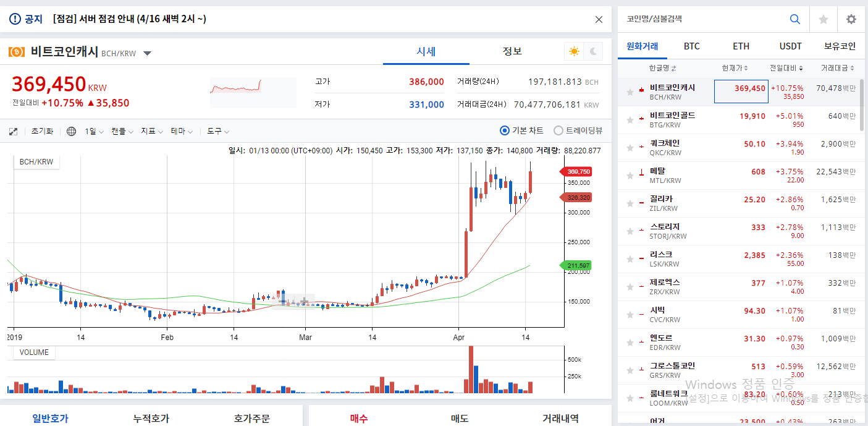868x426 pixels.
Task: Toggle favorite star for 스토리지
Action: coord(630,231)
